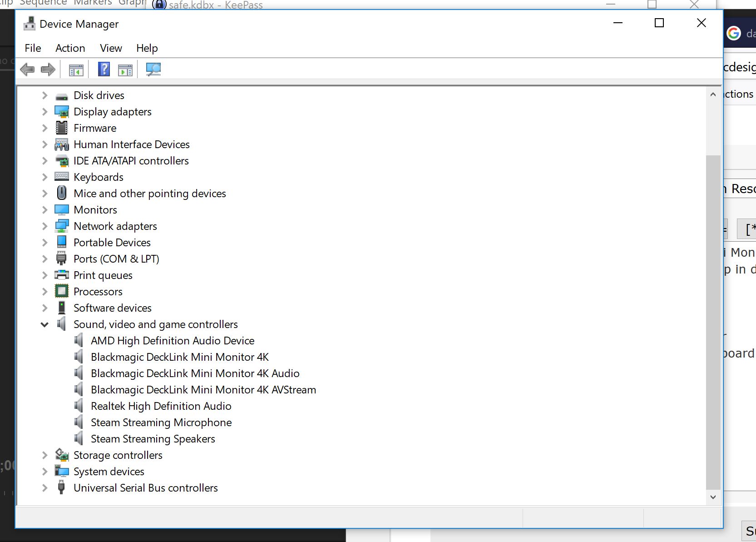Select the Firmware category label
The image size is (756, 542).
point(95,128)
